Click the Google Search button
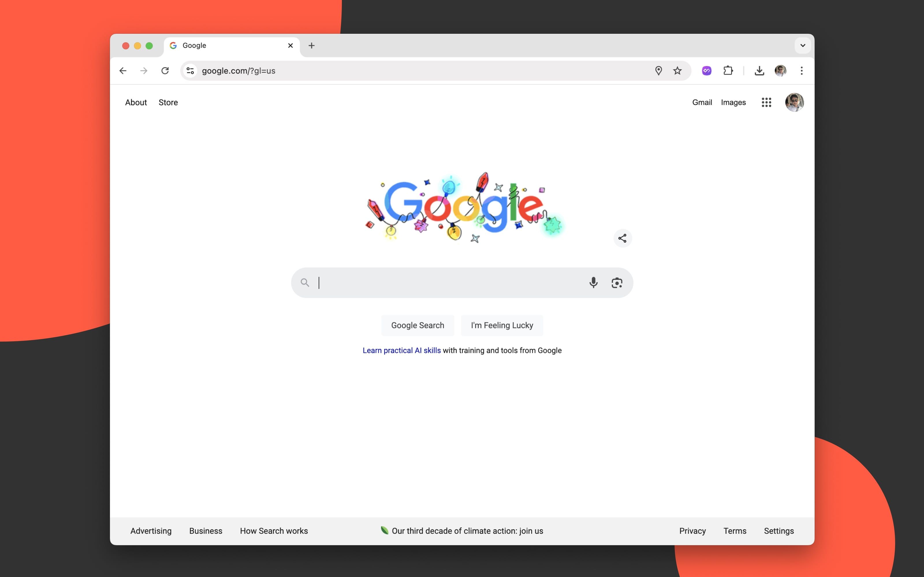Image resolution: width=924 pixels, height=577 pixels. click(417, 325)
